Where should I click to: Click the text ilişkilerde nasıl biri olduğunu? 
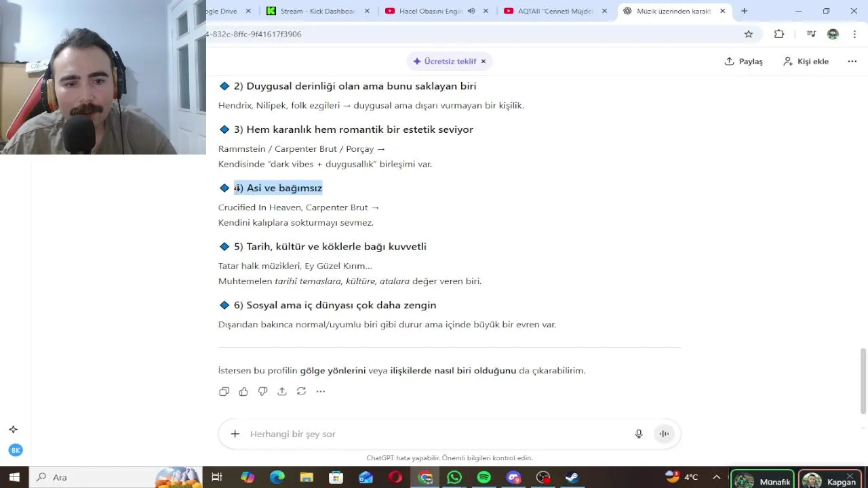click(x=453, y=371)
